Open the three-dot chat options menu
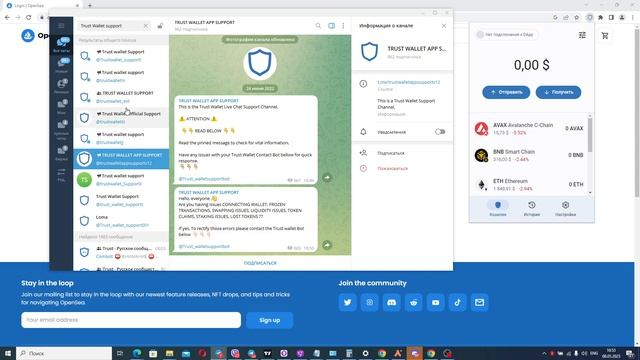 click(343, 26)
